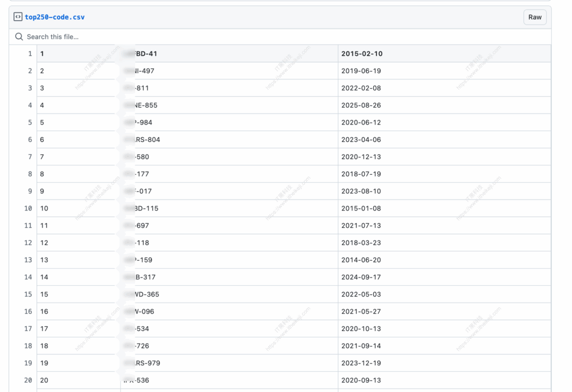Click the date 2015-02-10 in the header row
Screen dimensions: 572x392
click(360, 53)
